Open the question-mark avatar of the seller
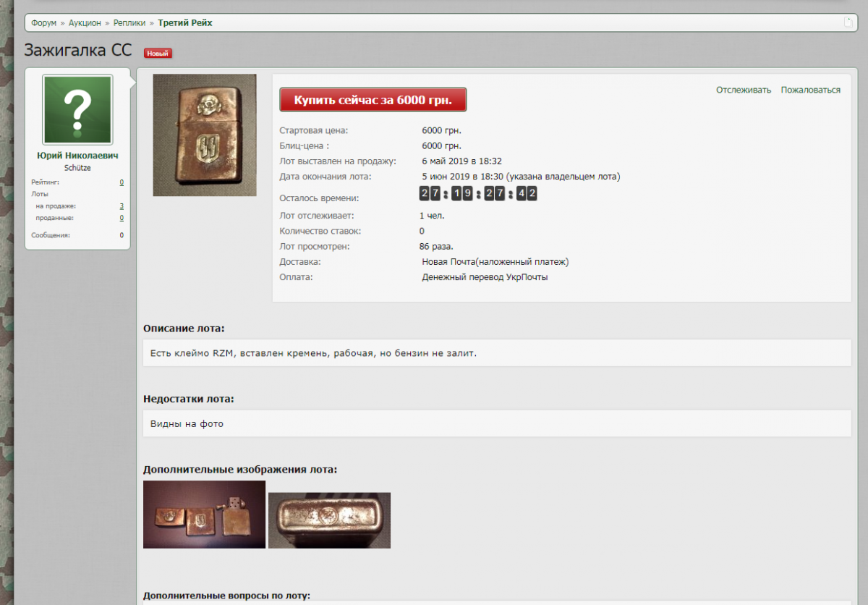Viewport: 868px width, 605px height. pos(77,110)
